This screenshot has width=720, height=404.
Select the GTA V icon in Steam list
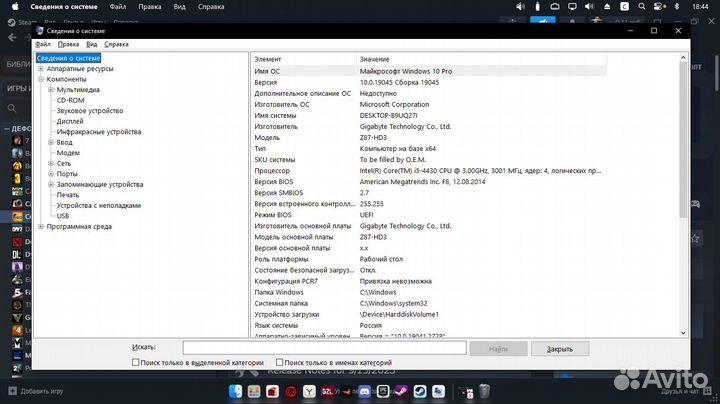tap(17, 317)
